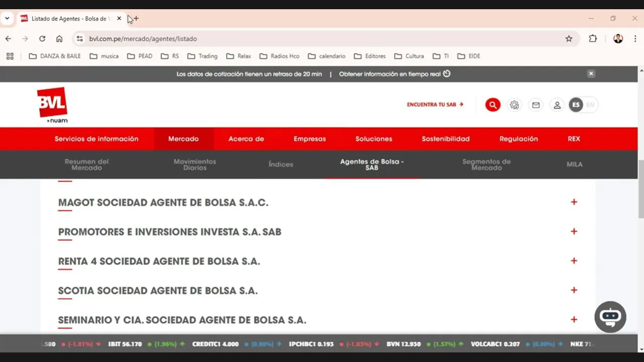Viewport: 644px width, 362px height.
Task: Open the Chrome profile avatar
Action: pyautogui.click(x=618, y=39)
